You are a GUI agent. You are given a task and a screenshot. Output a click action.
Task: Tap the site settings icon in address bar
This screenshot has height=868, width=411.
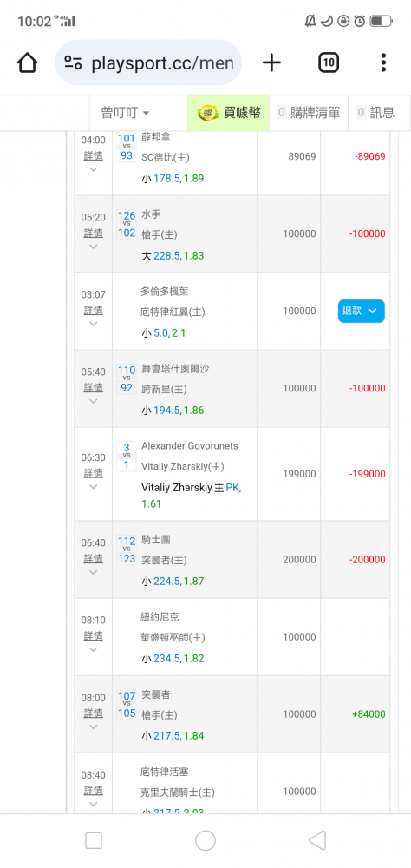coord(73,62)
